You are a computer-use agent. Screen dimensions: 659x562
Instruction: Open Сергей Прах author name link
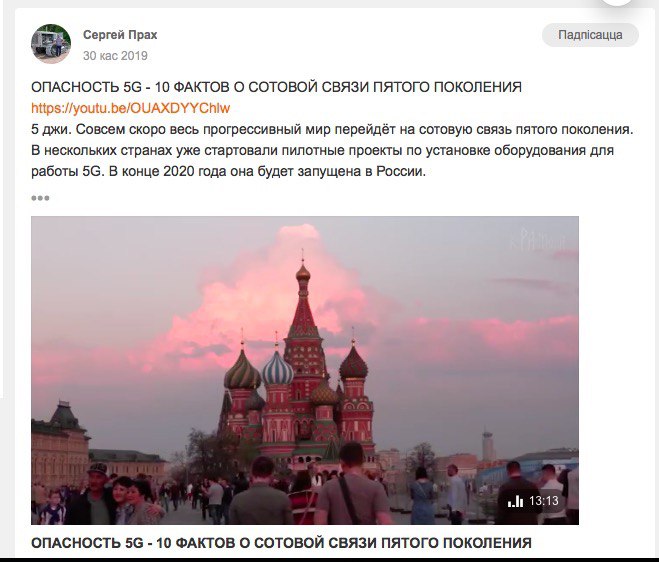pyautogui.click(x=120, y=35)
